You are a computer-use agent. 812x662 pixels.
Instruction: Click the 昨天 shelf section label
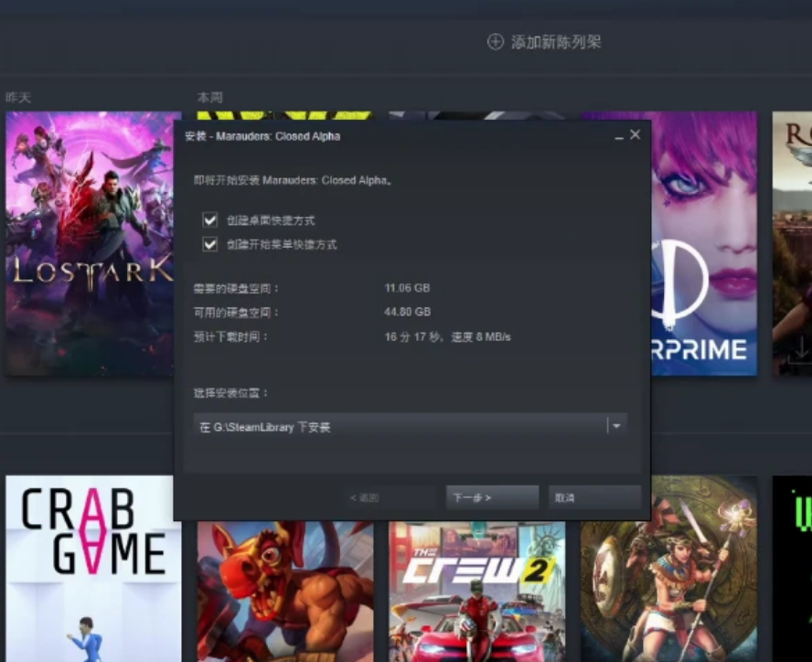18,98
